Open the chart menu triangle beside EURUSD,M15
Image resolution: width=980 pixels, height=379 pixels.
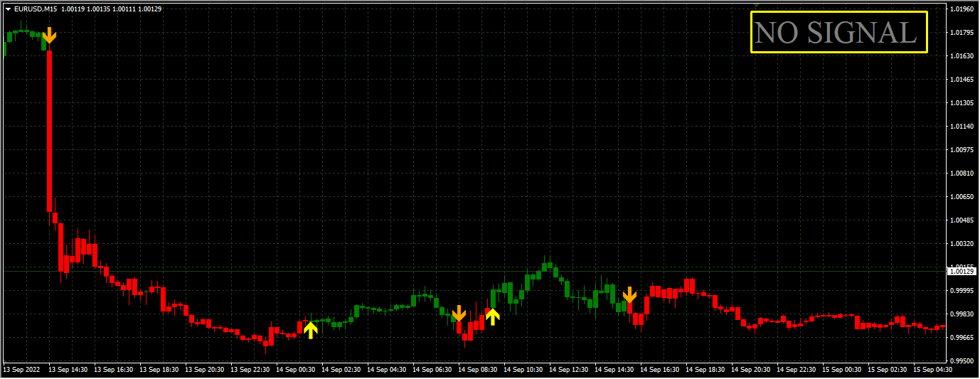tap(8, 9)
